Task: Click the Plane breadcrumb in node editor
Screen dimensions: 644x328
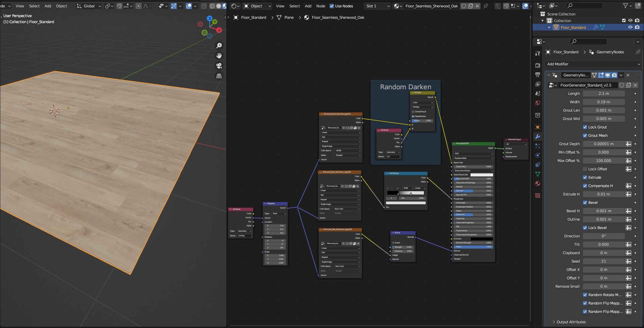Action: coord(288,17)
